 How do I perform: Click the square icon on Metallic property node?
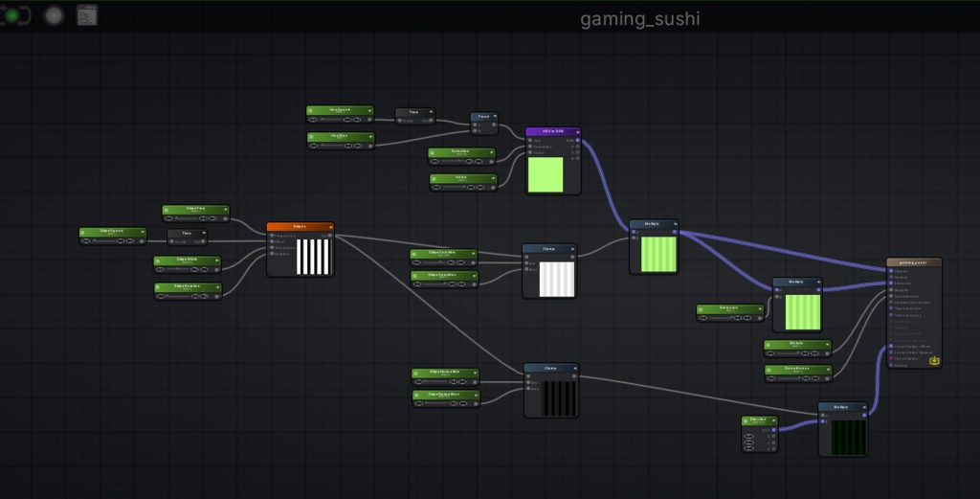pyautogui.click(x=768, y=344)
